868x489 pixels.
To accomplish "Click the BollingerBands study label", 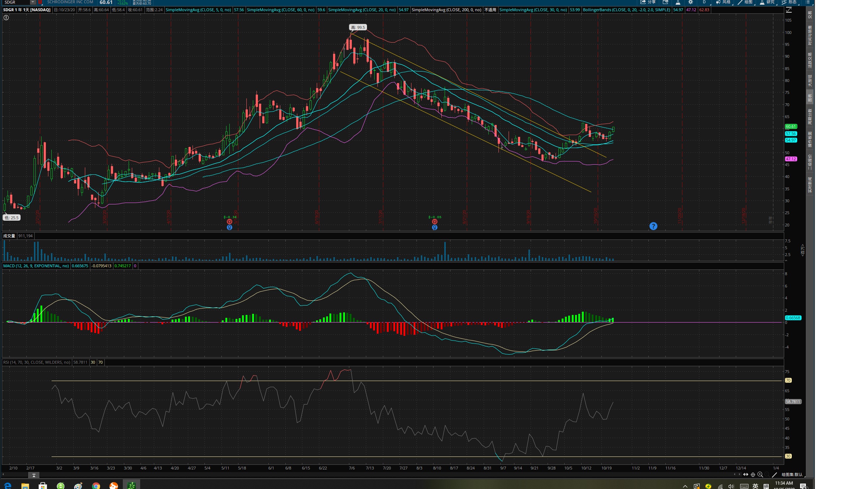I will pyautogui.click(x=626, y=10).
